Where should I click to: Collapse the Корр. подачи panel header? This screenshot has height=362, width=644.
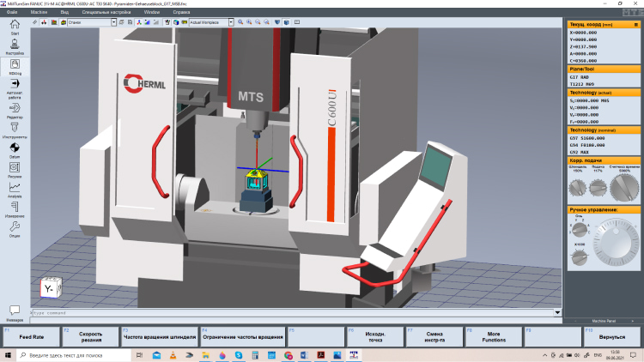point(604,160)
